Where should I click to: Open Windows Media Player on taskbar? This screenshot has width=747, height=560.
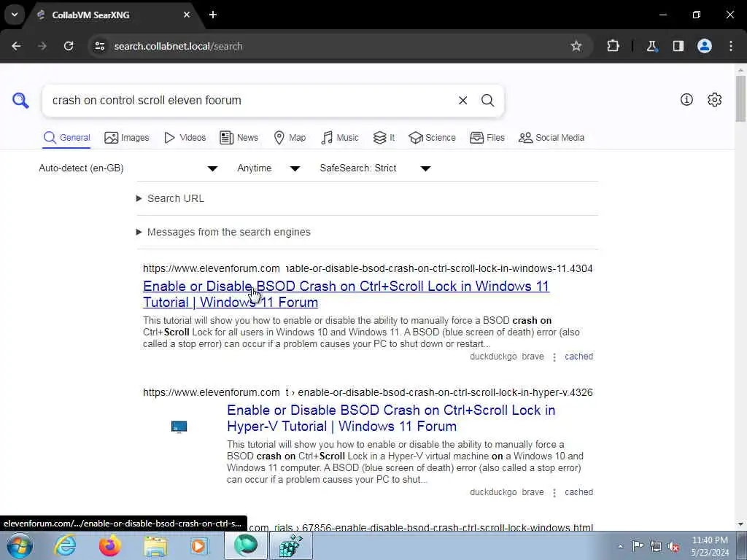click(200, 545)
